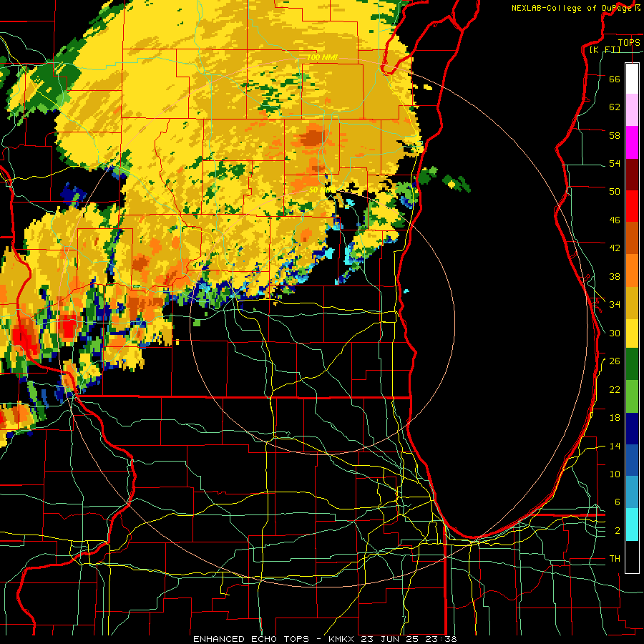Image resolution: width=644 pixels, height=644 pixels.
Task: Click the KMKX radar site identifier
Action: click(x=341, y=639)
